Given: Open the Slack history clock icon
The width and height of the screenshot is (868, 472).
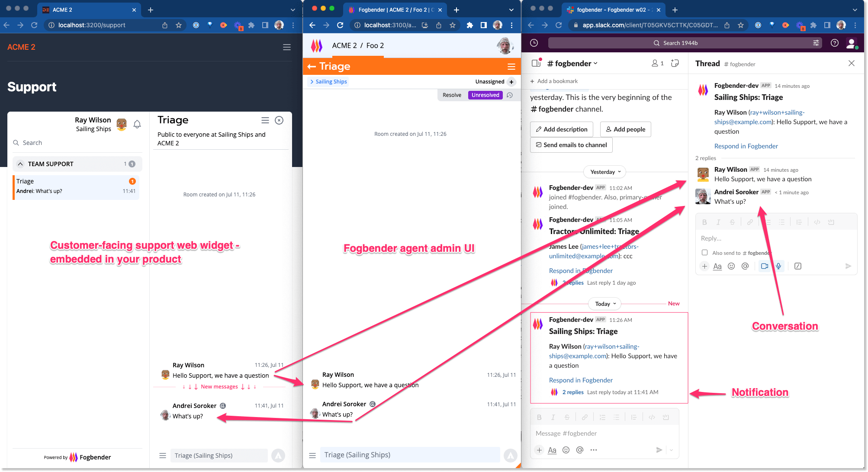Looking at the screenshot, I should (x=534, y=43).
